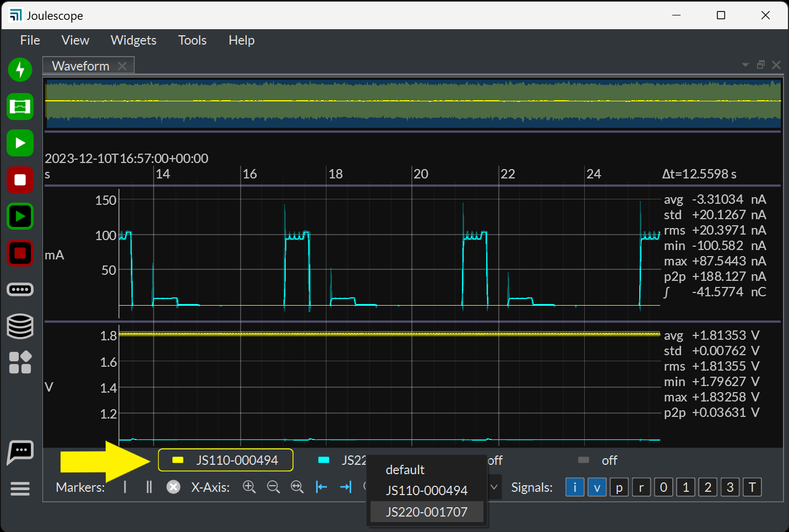The image size is (789, 532).
Task: Close the Waveform tab
Action: (x=122, y=66)
